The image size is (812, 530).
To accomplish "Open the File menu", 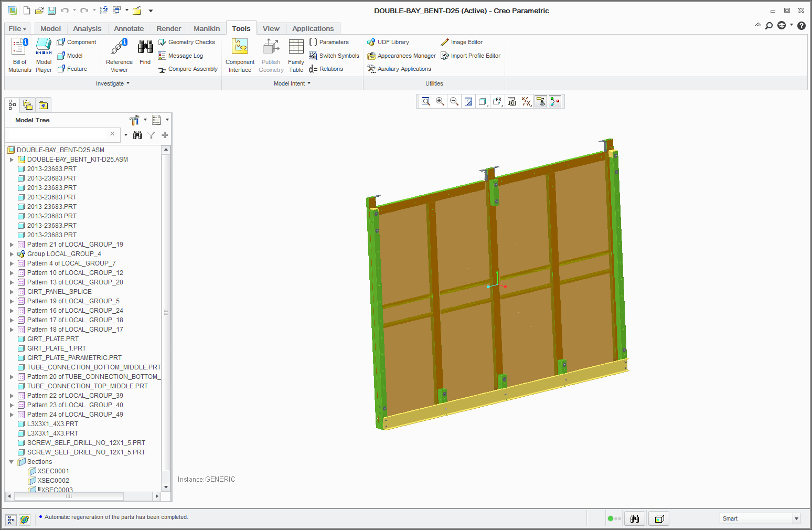I will (17, 28).
